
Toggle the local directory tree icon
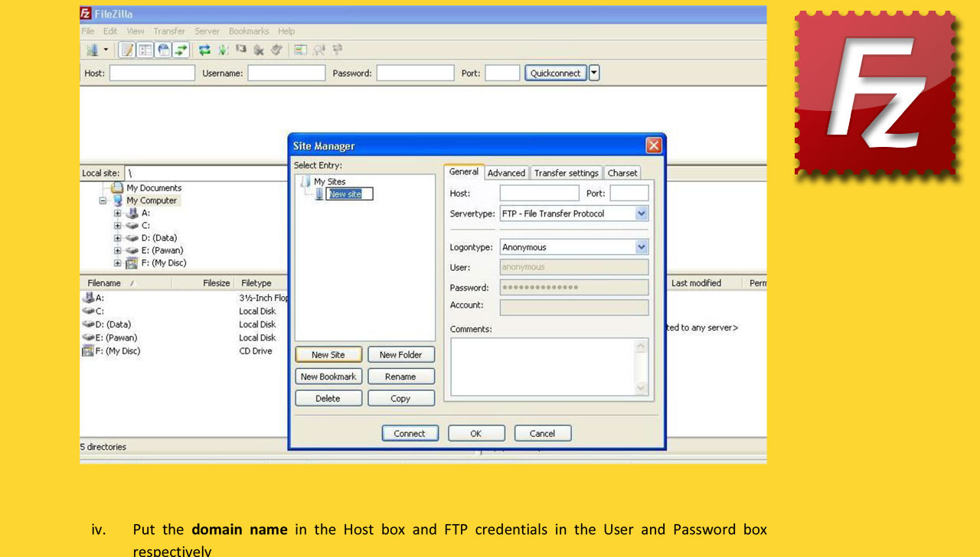tap(145, 50)
